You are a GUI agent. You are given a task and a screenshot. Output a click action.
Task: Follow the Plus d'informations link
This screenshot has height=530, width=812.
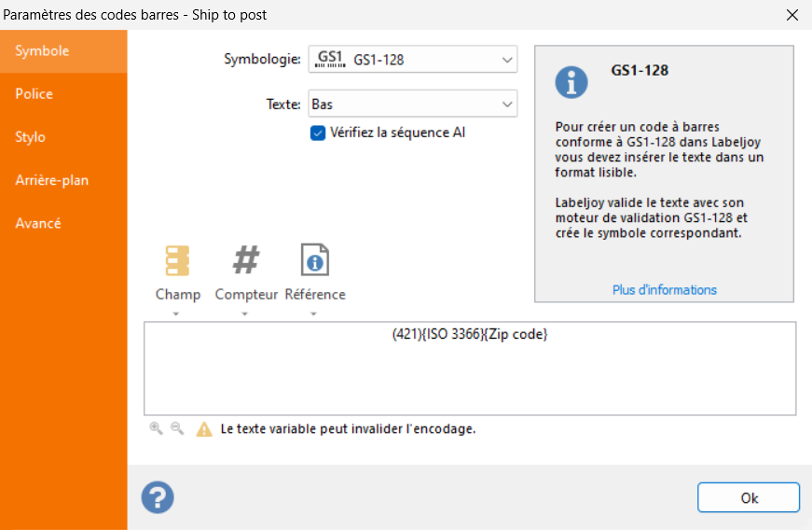(x=665, y=289)
